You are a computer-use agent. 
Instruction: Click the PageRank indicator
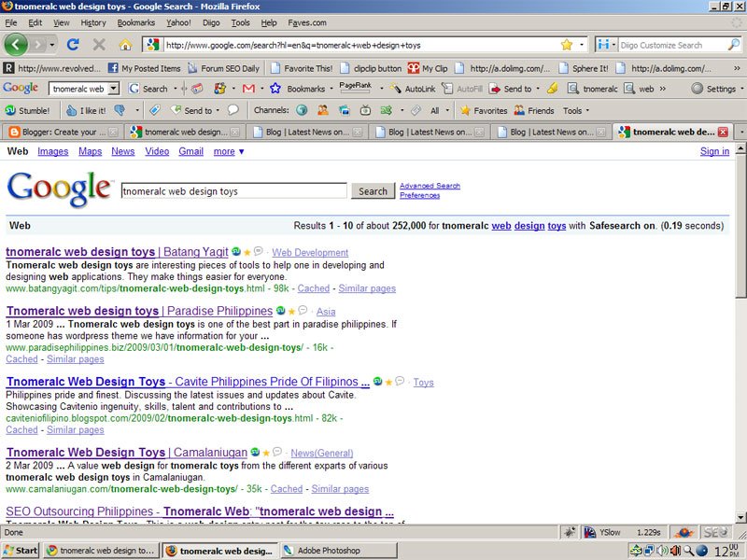(356, 87)
